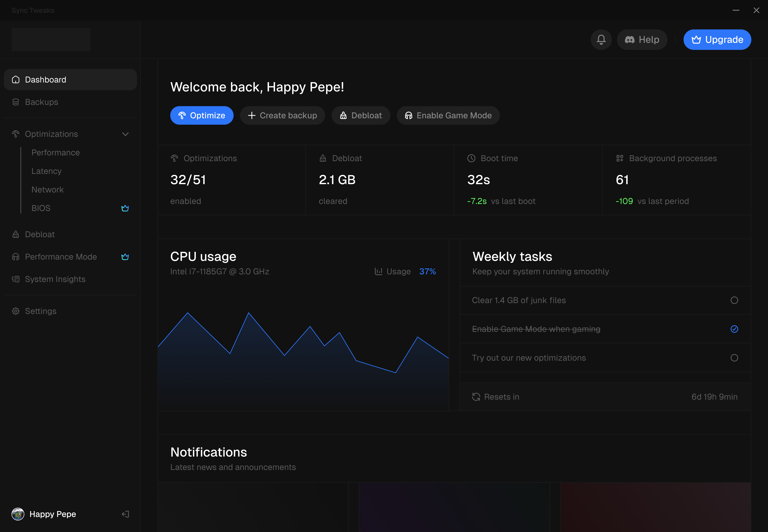This screenshot has height=532, width=768.
Task: Click the crown icon beside Performance Mode
Action: click(125, 257)
